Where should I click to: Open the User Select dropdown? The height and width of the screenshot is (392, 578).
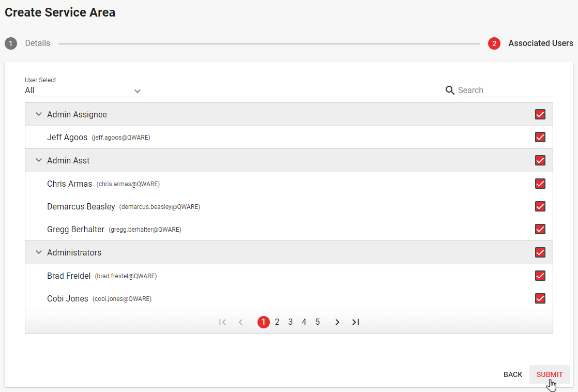point(84,91)
